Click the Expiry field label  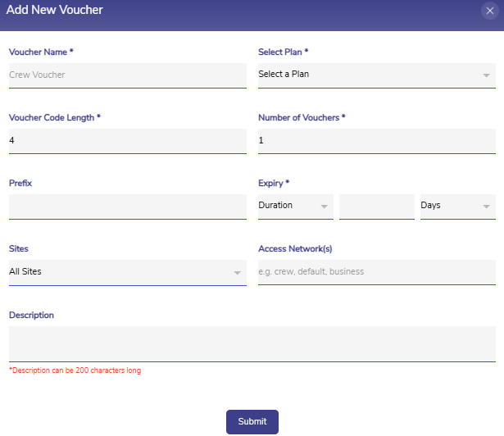(274, 184)
